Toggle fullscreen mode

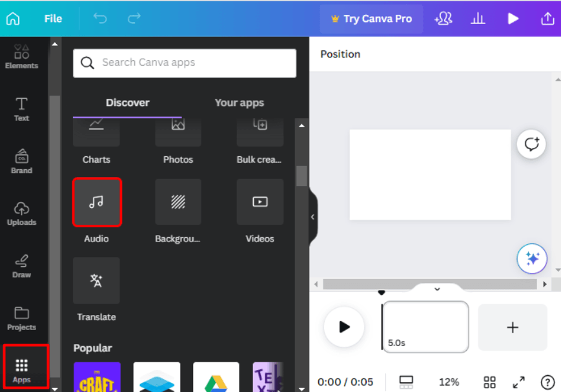518,382
